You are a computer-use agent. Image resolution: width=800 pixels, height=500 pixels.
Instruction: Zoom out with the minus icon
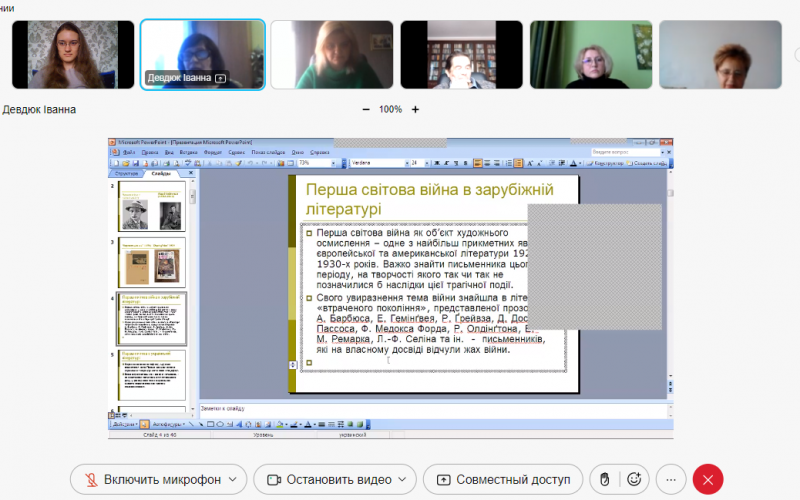(x=366, y=109)
